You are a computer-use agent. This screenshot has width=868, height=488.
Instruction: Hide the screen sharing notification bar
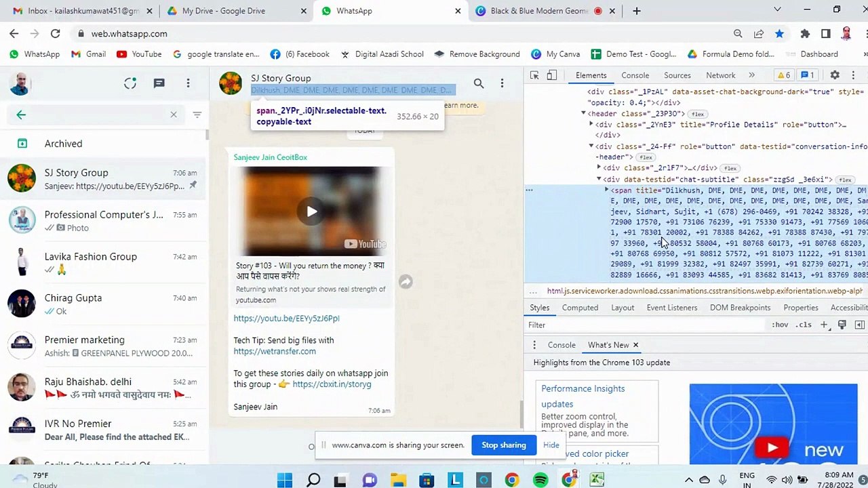click(551, 445)
